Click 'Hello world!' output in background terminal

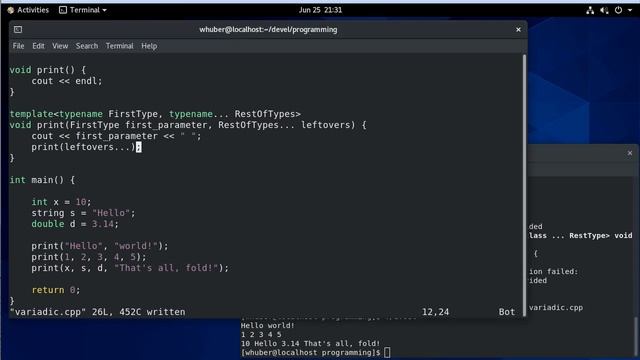pos(267,326)
